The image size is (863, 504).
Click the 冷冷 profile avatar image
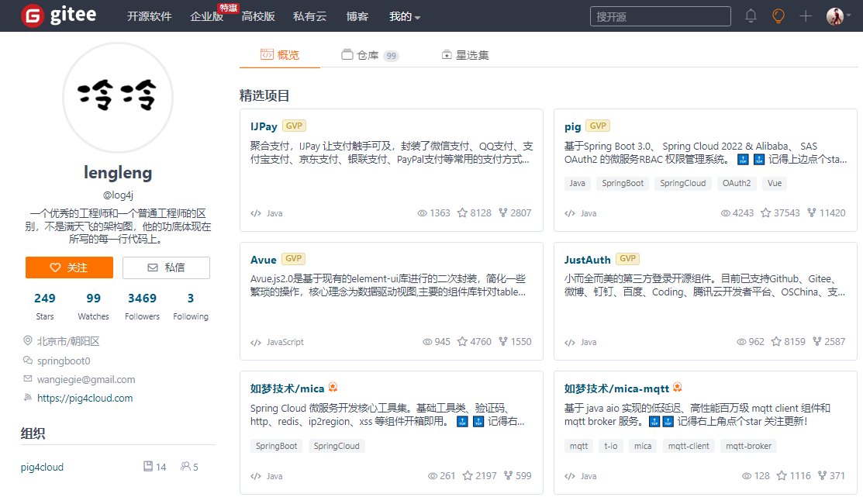click(118, 98)
